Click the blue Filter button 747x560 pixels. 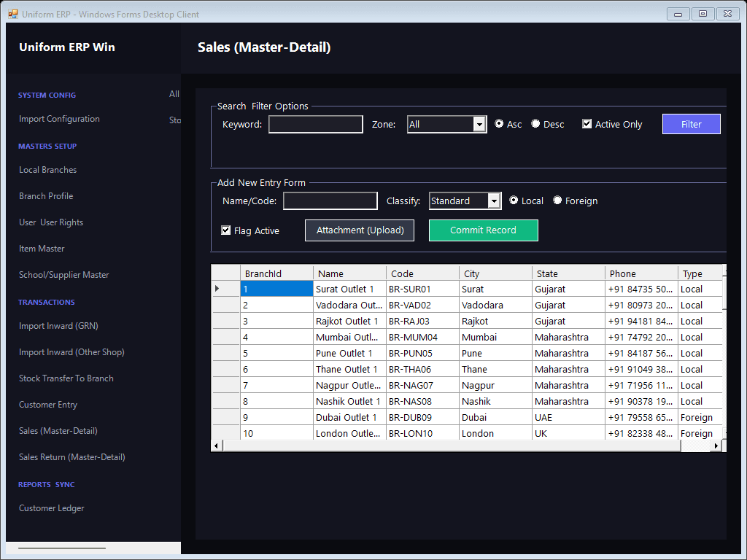click(x=691, y=124)
